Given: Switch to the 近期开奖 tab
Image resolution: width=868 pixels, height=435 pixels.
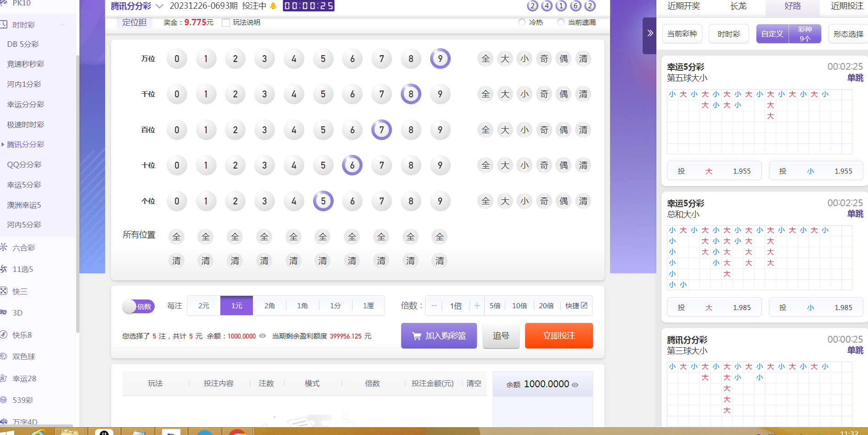Looking at the screenshot, I should [x=683, y=6].
